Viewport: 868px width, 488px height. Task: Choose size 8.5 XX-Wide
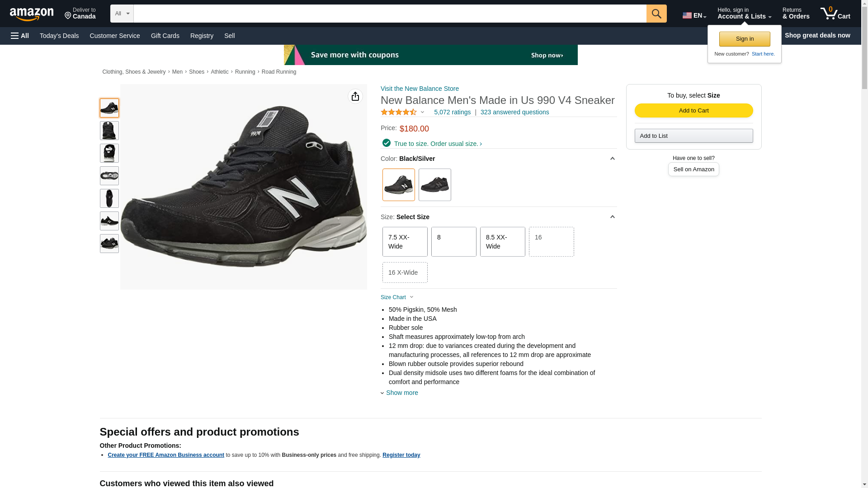502,242
